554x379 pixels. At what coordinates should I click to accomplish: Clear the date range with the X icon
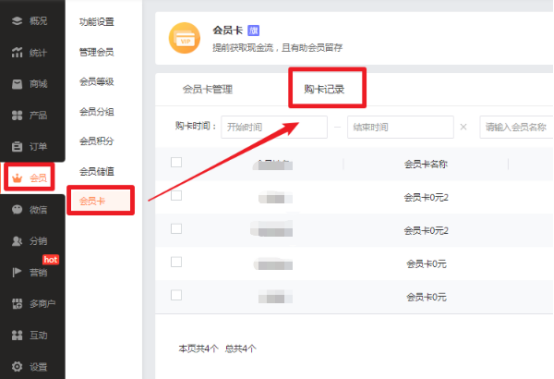pos(464,127)
